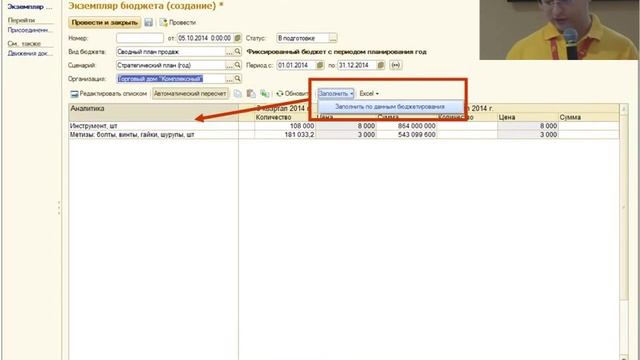Image resolution: width=640 pixels, height=360 pixels.
Task: Click first Количество column header
Action: coord(285,117)
